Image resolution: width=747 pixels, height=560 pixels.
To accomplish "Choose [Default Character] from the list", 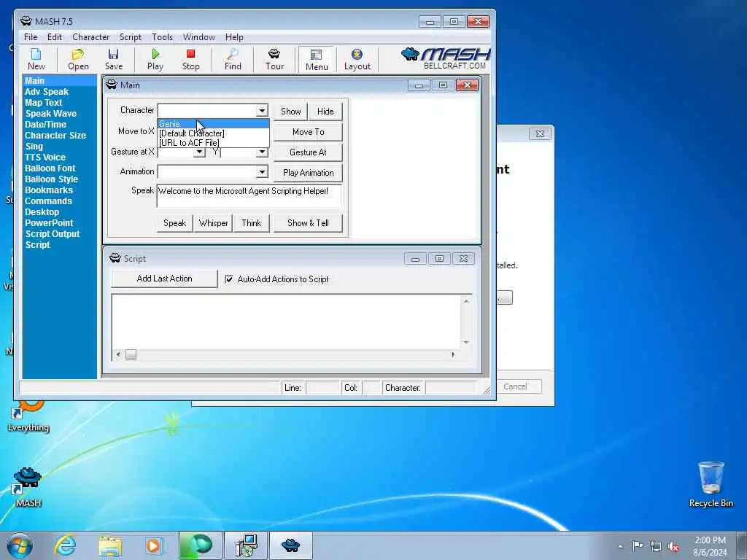I will coord(214,133).
